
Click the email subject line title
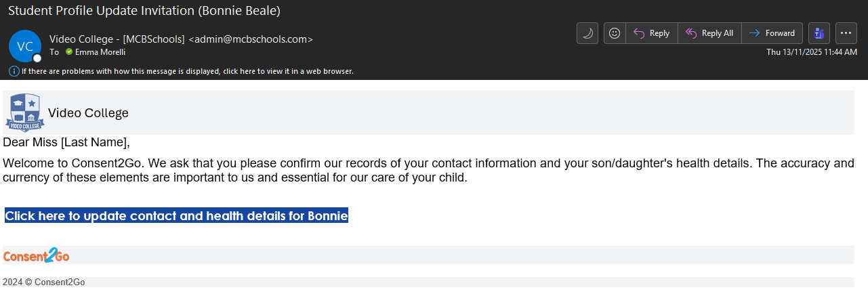pyautogui.click(x=144, y=11)
